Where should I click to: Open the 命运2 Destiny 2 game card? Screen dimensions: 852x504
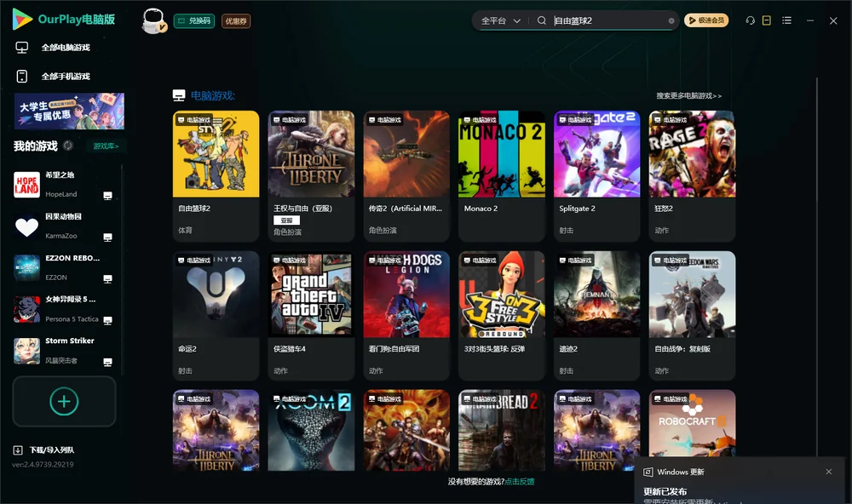coord(216,316)
